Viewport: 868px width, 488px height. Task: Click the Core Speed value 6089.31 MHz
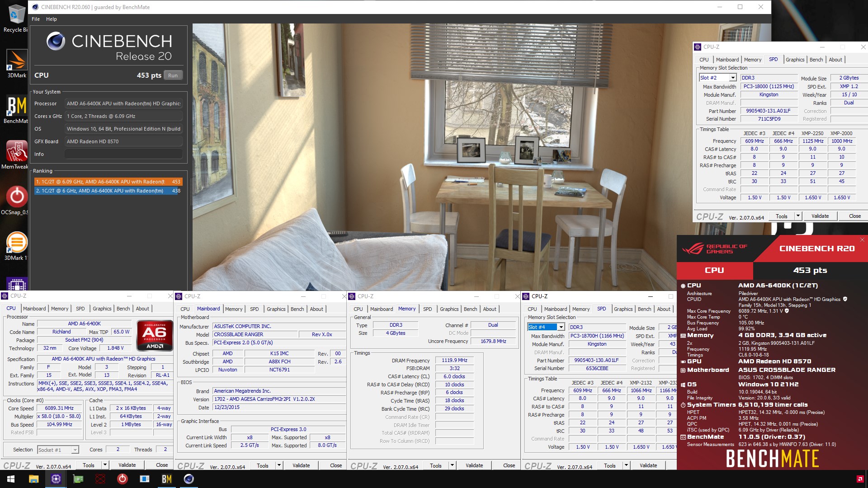[59, 408]
